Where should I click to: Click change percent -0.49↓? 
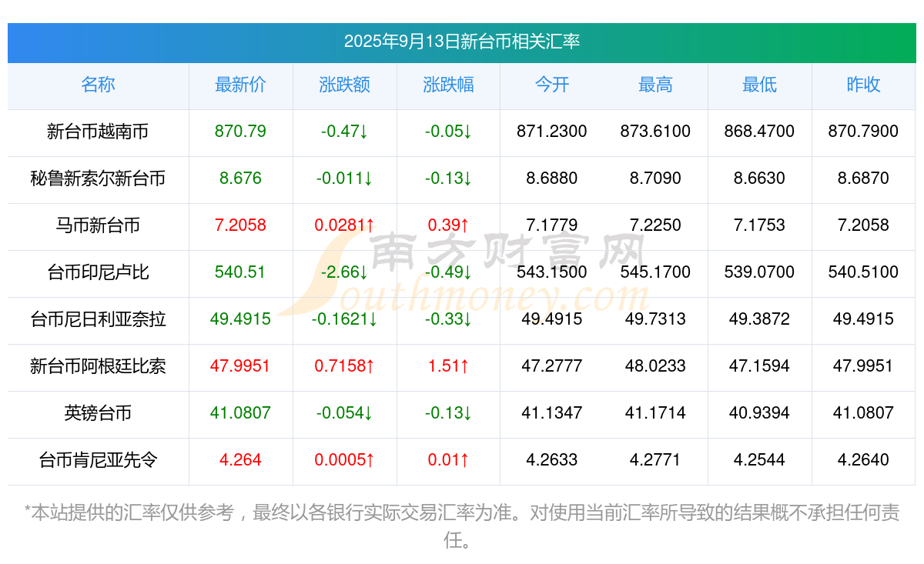click(449, 272)
